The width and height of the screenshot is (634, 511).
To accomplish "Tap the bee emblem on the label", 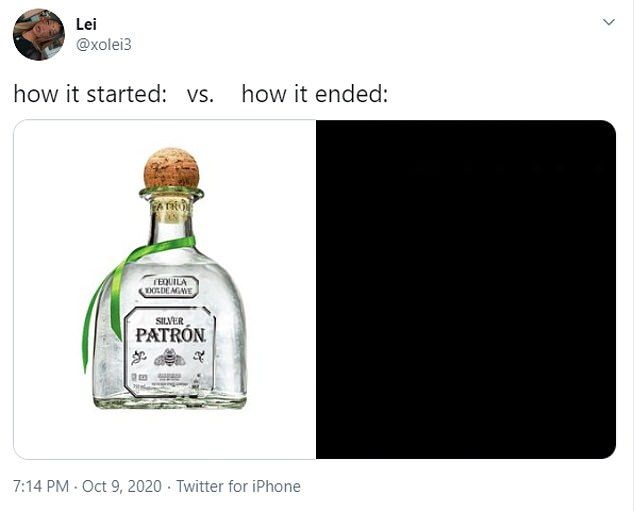I will (x=170, y=357).
